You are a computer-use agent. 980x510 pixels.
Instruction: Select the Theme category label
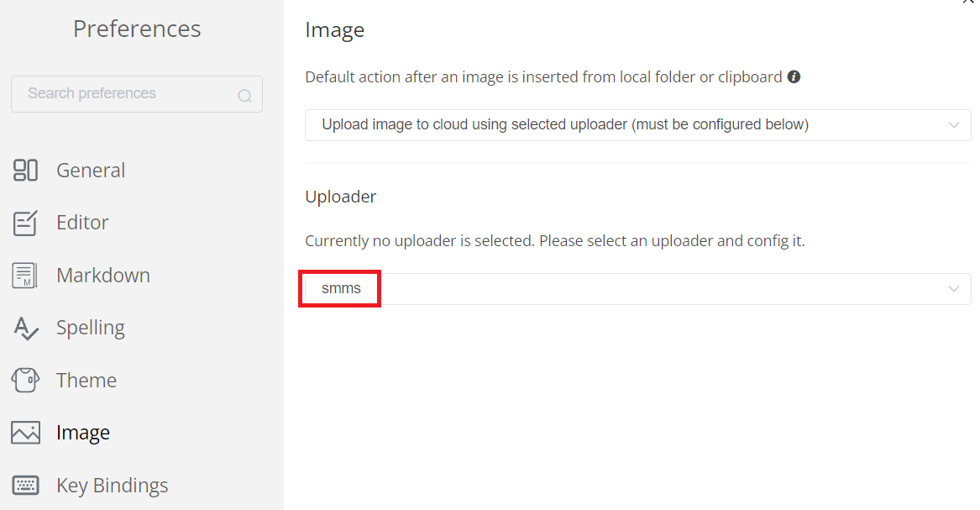[86, 381]
